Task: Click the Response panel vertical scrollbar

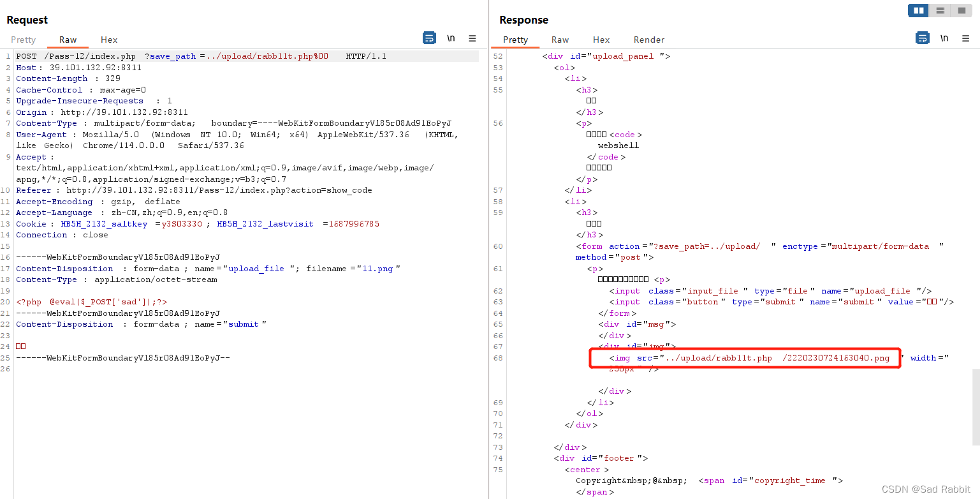Action: 976,406
